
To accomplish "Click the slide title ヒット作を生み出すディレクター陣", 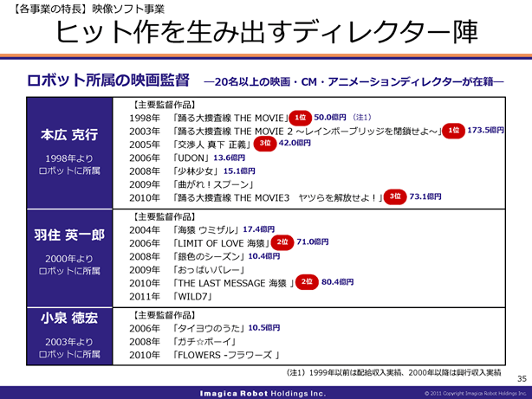I will 267,32.
